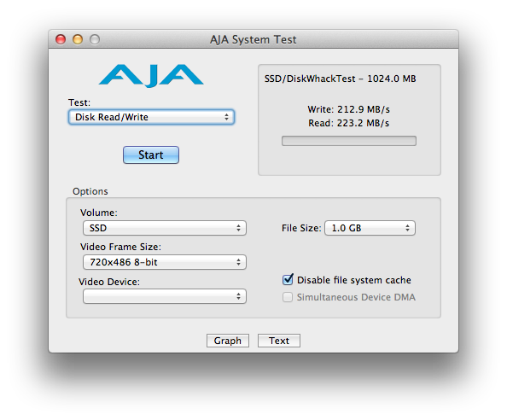This screenshot has height=420, width=507.
Task: Click the AJA logo
Action: [x=151, y=76]
